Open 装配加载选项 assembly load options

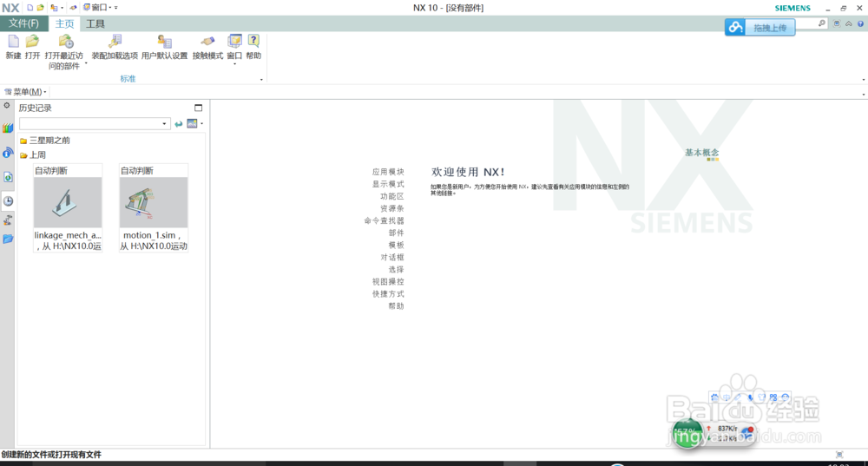pos(115,47)
